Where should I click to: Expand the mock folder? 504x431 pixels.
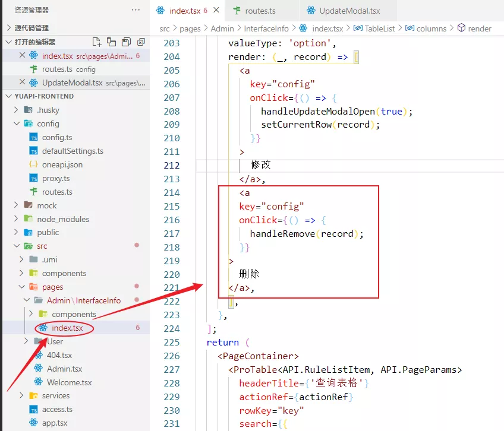(x=16, y=205)
